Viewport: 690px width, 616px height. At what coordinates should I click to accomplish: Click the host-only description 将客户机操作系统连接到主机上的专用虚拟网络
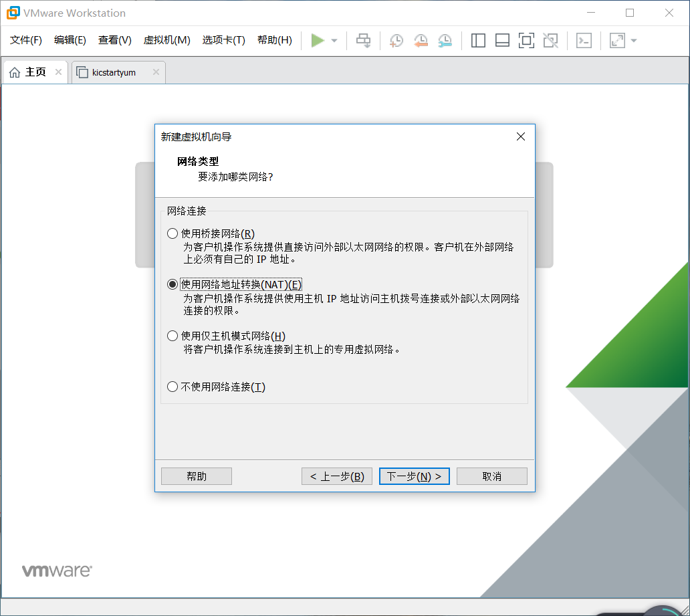[292, 350]
